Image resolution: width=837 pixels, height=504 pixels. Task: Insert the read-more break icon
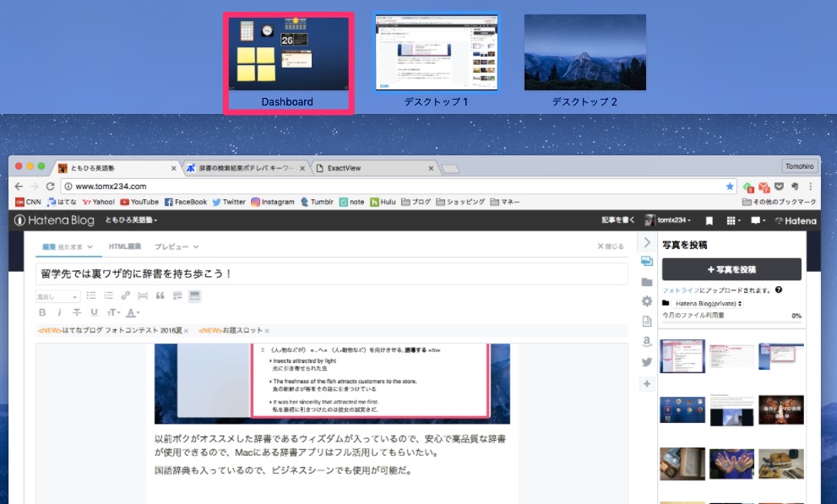point(143,295)
